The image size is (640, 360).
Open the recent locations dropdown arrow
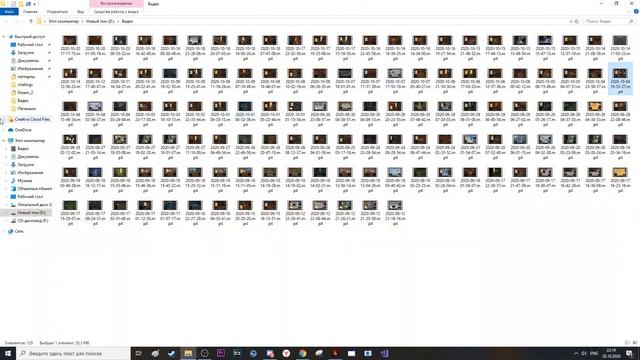coord(24,21)
